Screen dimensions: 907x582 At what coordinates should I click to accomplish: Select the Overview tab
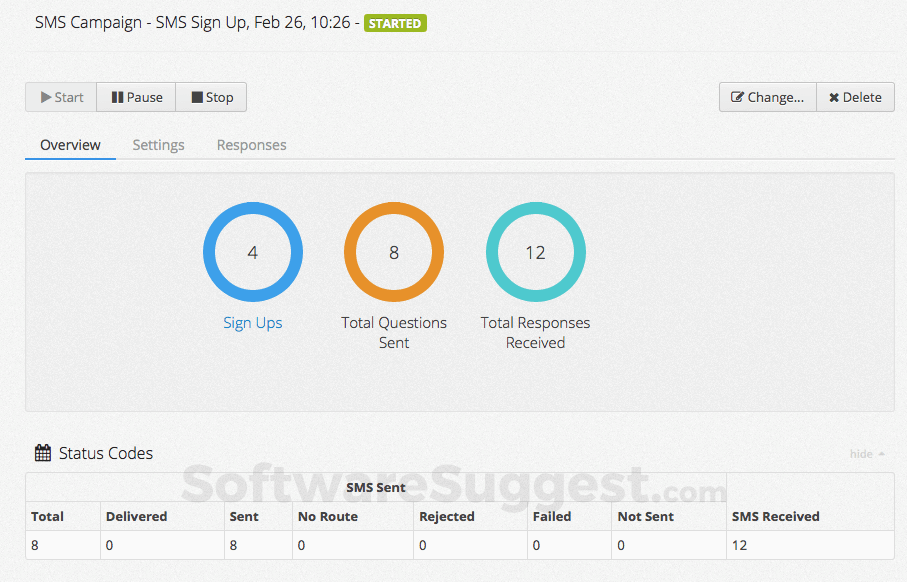[70, 145]
